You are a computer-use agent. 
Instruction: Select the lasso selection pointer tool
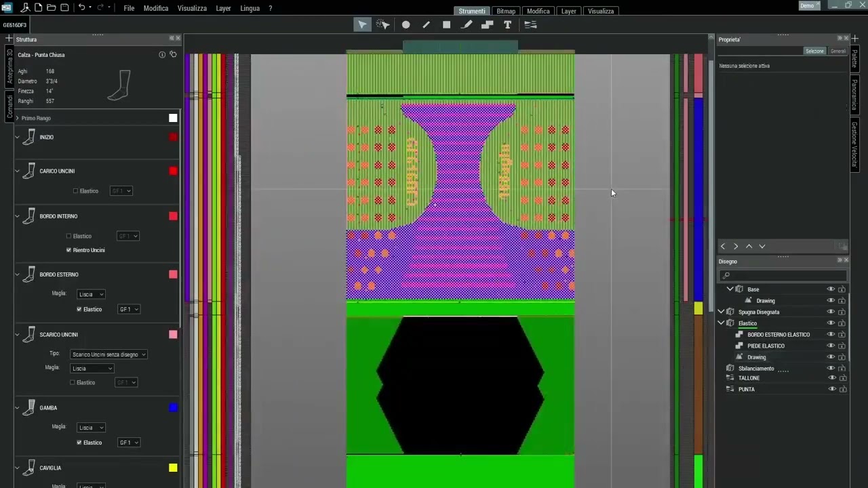pos(383,24)
